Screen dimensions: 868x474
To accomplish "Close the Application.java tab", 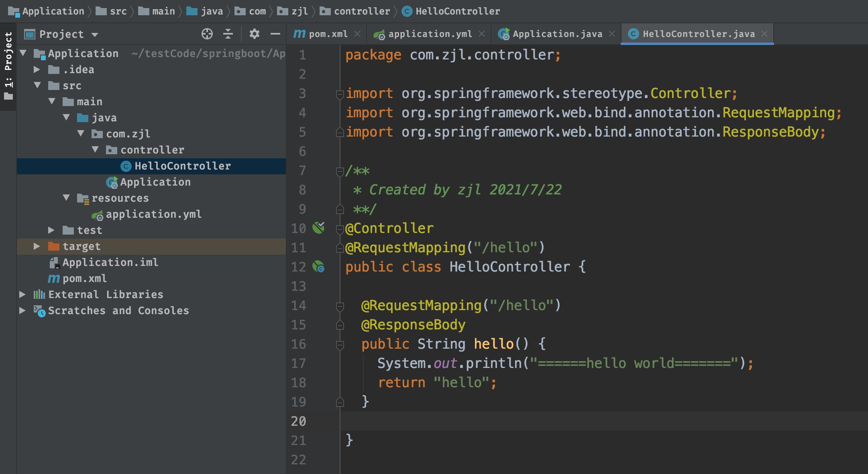I will 612,34.
